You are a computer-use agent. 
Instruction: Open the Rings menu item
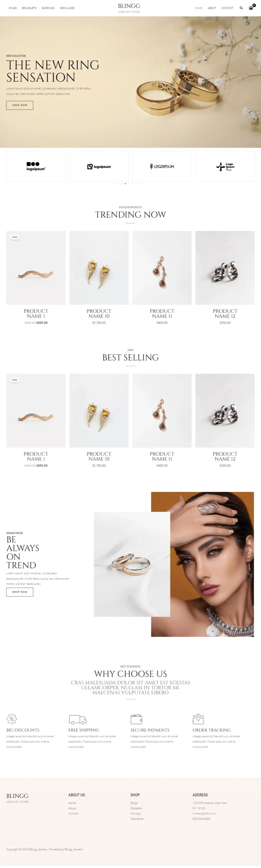point(13,8)
